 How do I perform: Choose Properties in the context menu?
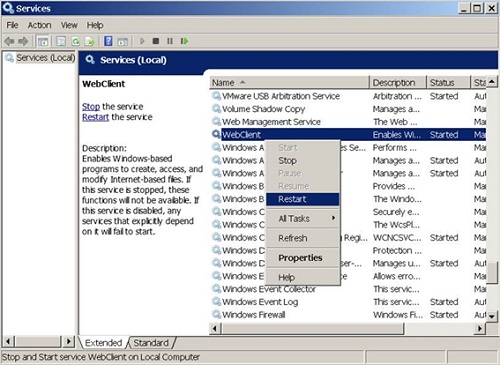(303, 258)
